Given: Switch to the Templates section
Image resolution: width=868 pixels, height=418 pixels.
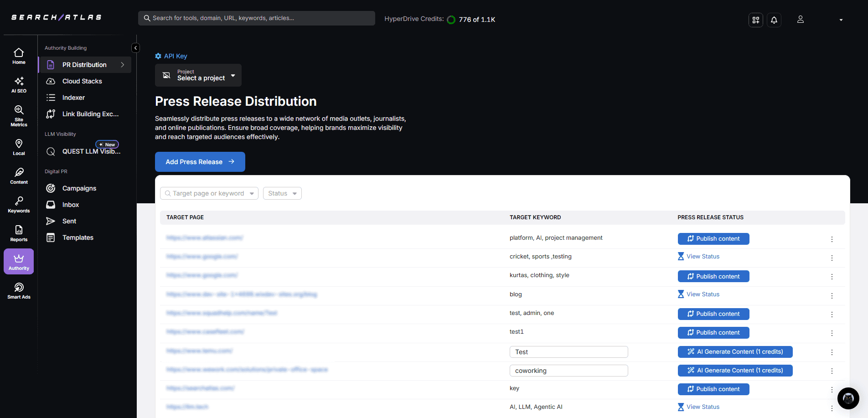Looking at the screenshot, I should (x=77, y=237).
